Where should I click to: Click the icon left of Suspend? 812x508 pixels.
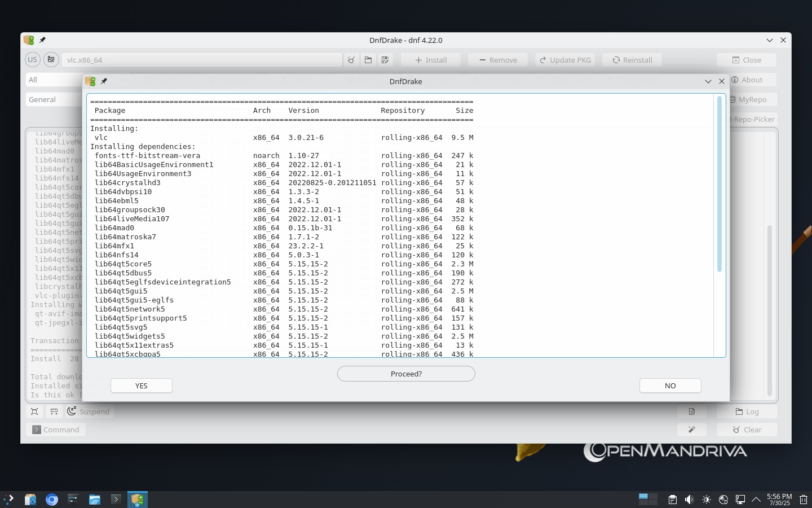click(54, 411)
